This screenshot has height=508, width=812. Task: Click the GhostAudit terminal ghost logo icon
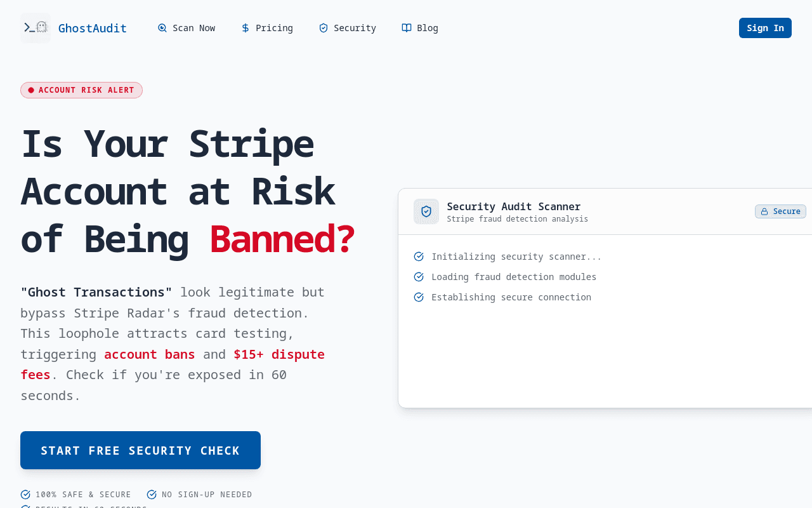36,28
